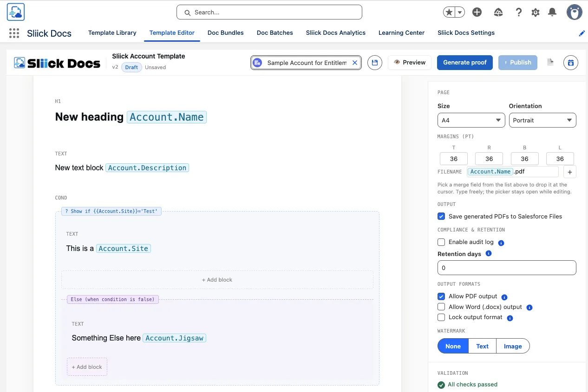Toggle Save generated PDFs to Salesforce Files
This screenshot has height=392, width=588.
coord(441,216)
